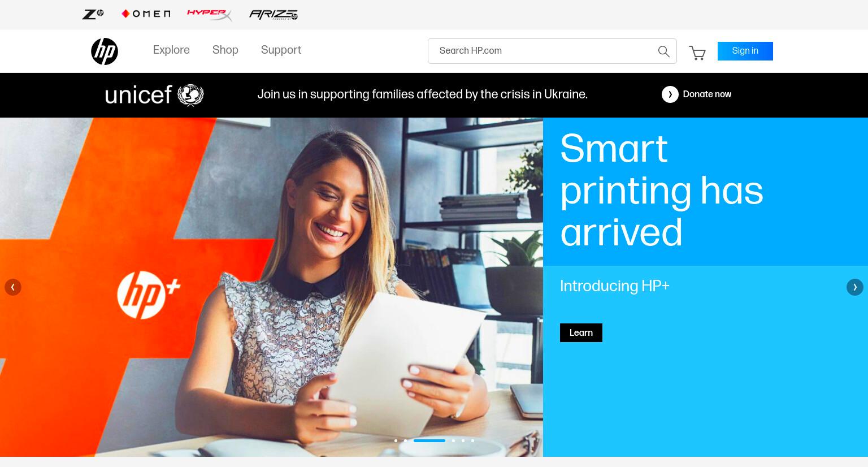The height and width of the screenshot is (467, 868).
Task: Advance to the next carousel slide
Action: (x=855, y=287)
